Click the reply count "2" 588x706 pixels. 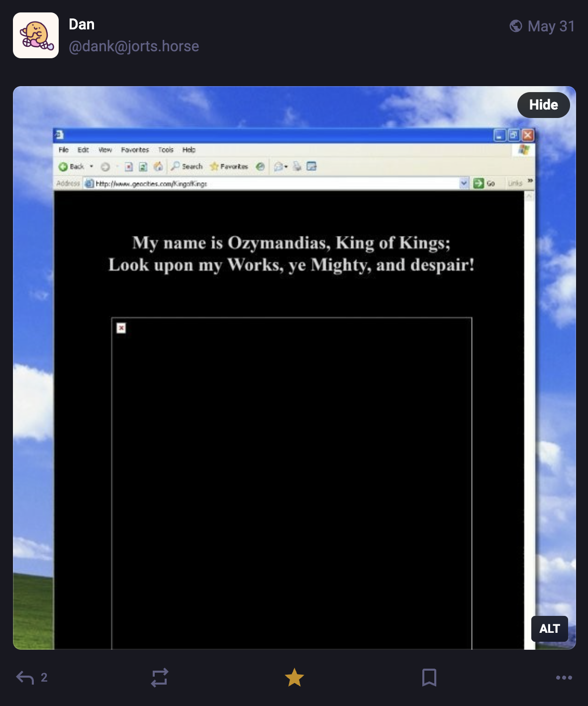[44, 678]
